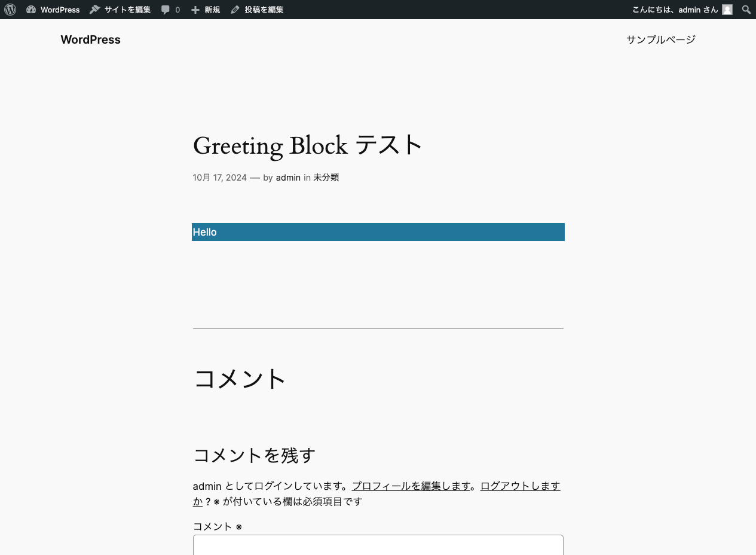Open the 新規 admin bar menu
Viewport: 756px width, 555px height.
pyautogui.click(x=206, y=10)
